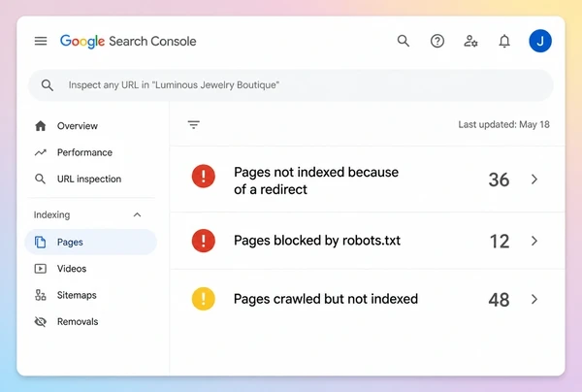Image resolution: width=582 pixels, height=392 pixels.
Task: Expand redirect issue row chevron
Action: pos(534,180)
